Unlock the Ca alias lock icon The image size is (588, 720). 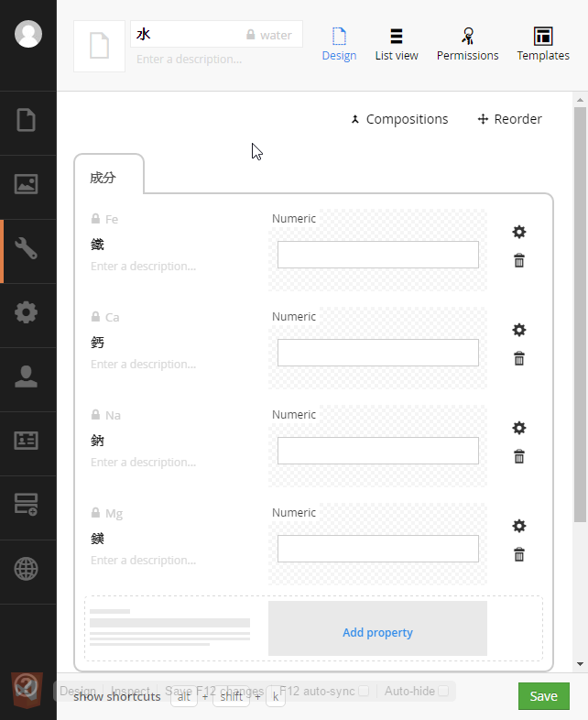95,316
